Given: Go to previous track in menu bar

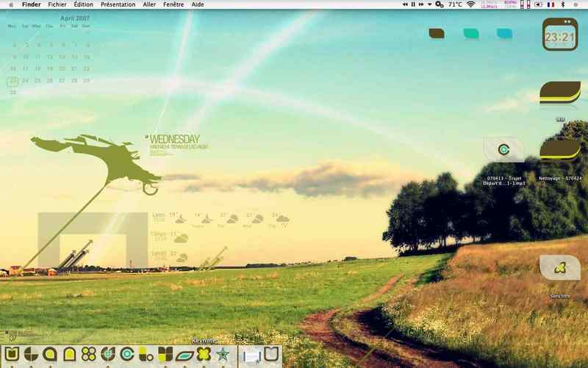Looking at the screenshot, I should click(405, 4).
